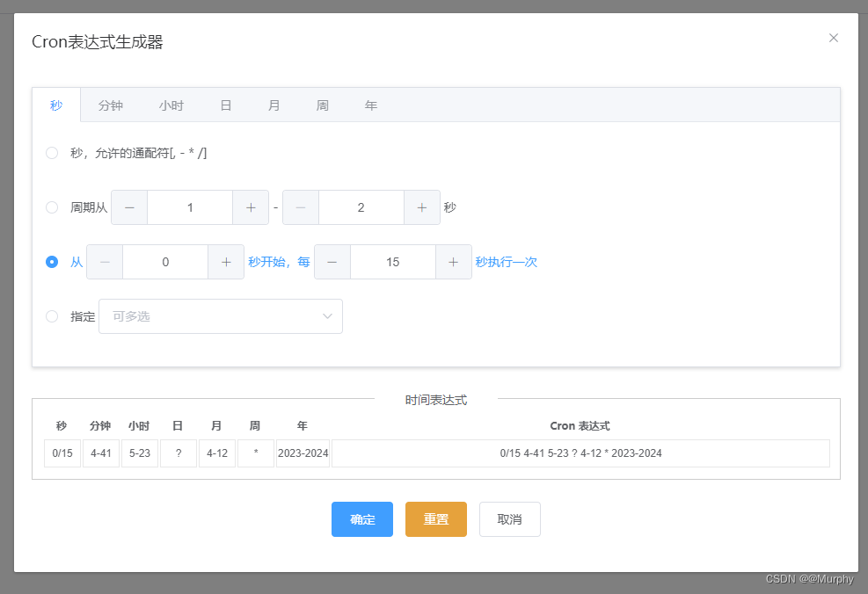Select the 指定 specify radio option
Viewport: 868px width, 594px height.
52,316
